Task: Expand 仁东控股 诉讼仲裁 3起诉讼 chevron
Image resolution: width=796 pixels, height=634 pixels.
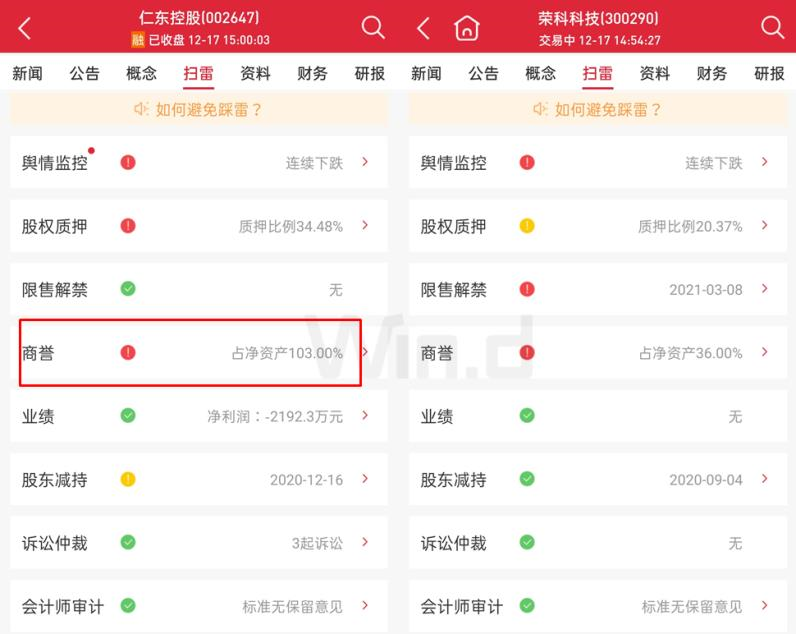Action: tap(365, 542)
